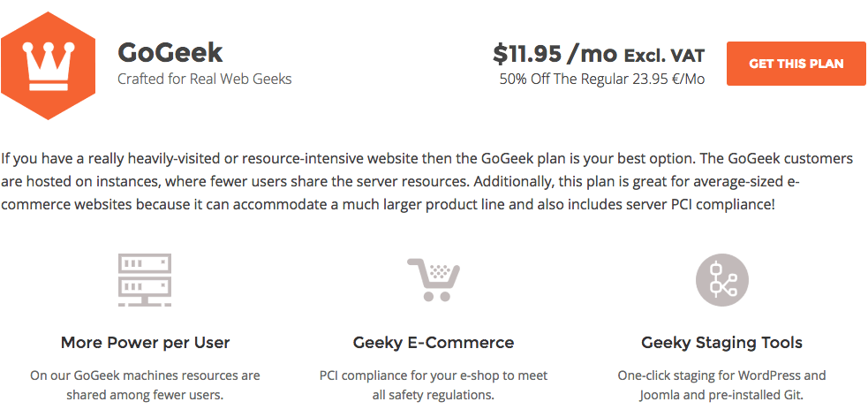Click the server rack icon
The image size is (868, 417).
(145, 279)
